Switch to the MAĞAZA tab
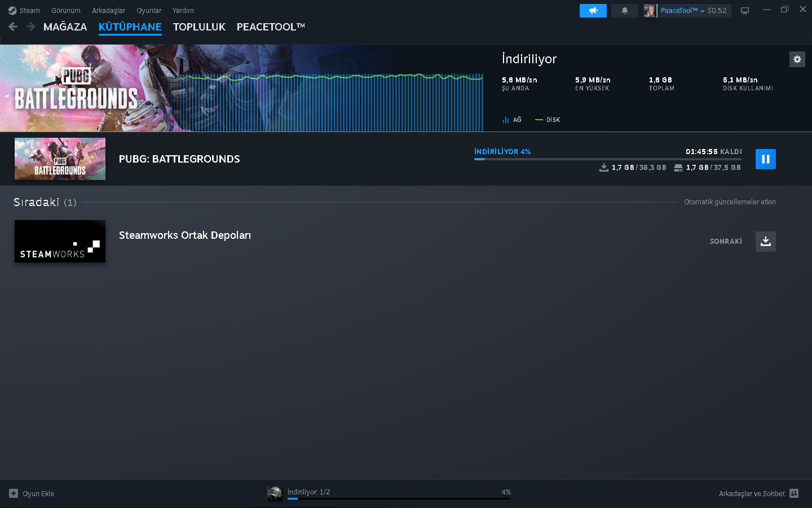812x508 pixels. click(x=65, y=27)
